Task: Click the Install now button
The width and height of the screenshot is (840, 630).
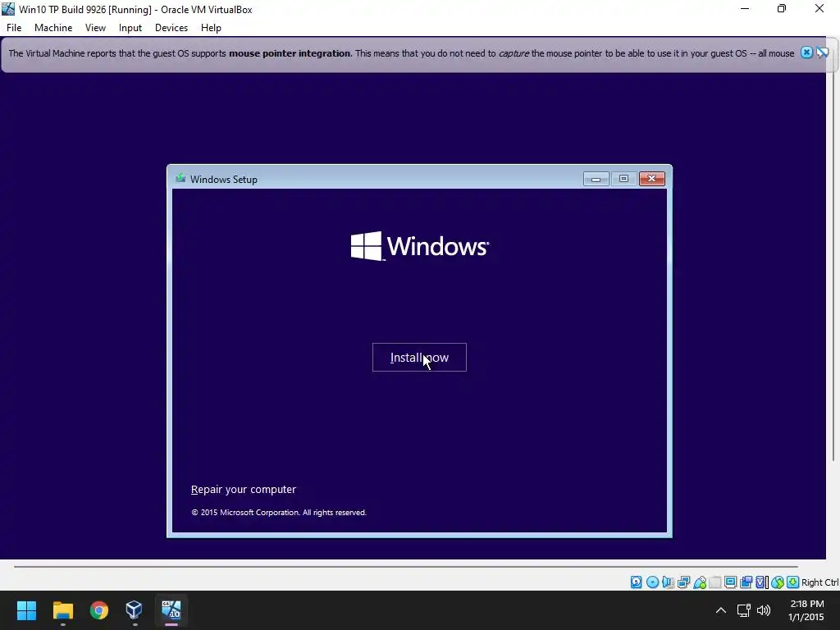Action: point(419,358)
